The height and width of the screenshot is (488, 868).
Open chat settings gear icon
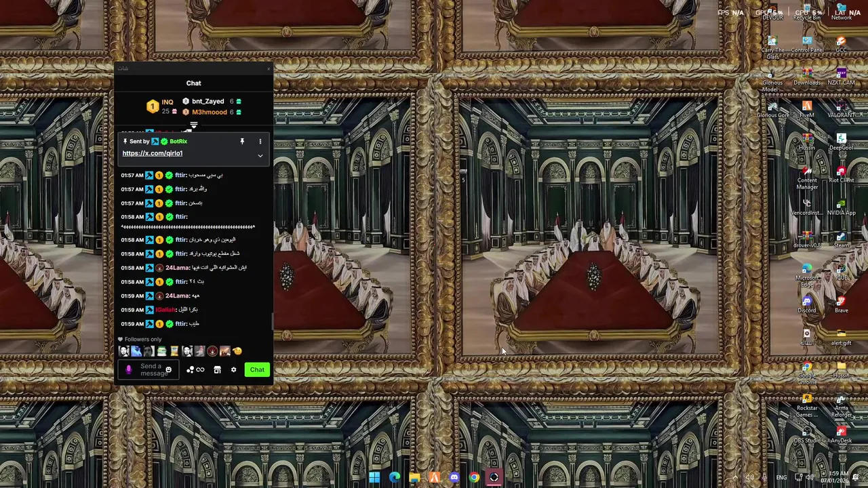click(x=233, y=370)
